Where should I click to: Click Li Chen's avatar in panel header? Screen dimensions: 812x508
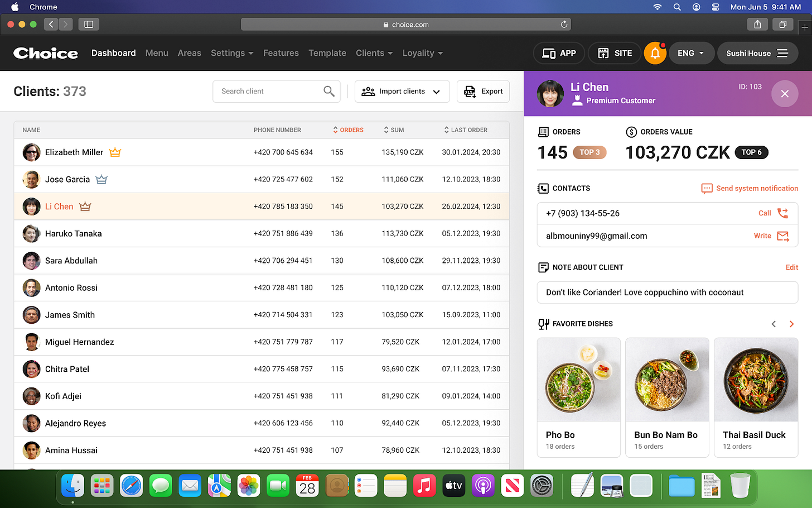pyautogui.click(x=550, y=94)
